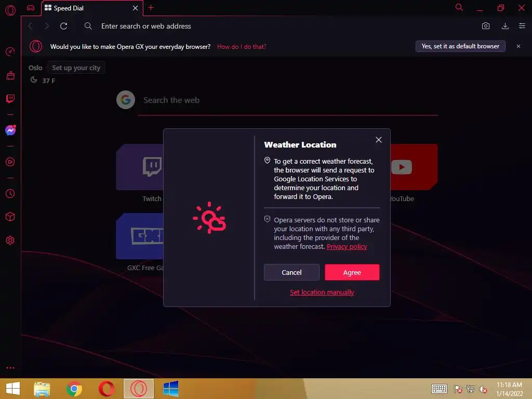This screenshot has height=399, width=532.
Task: Click 'Set up your city' button
Action: pyautogui.click(x=76, y=68)
